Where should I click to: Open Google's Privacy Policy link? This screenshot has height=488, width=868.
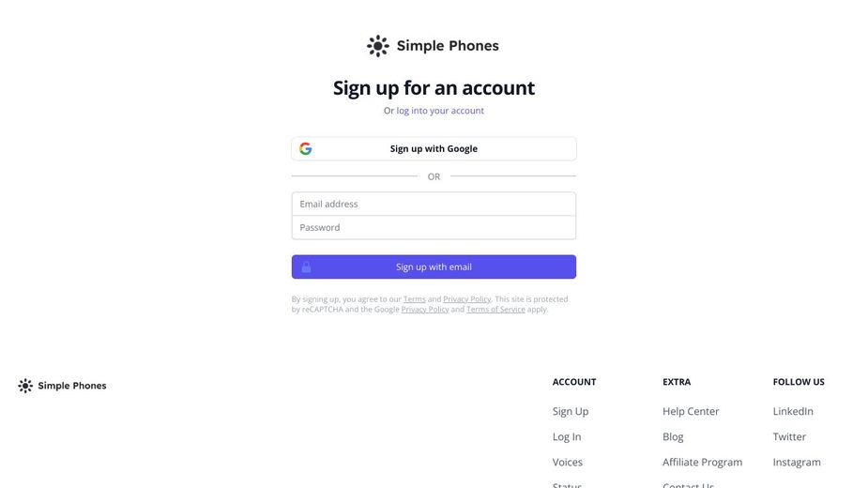(425, 310)
